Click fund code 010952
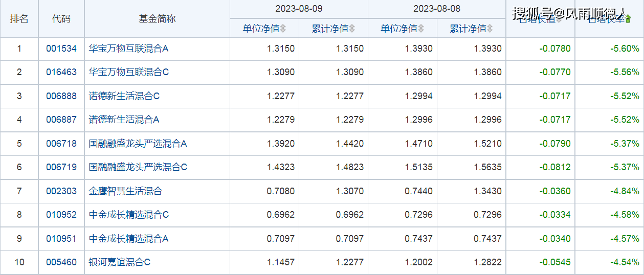The height and width of the screenshot is (275, 644). click(61, 215)
